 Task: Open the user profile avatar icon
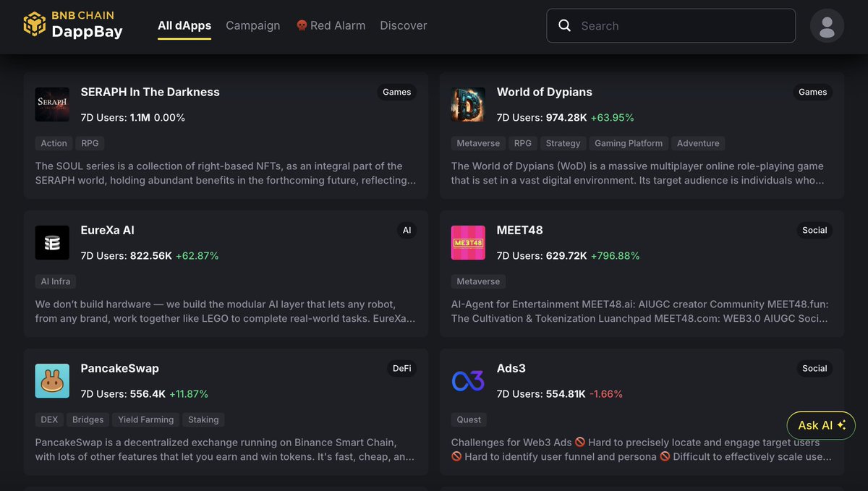pos(827,26)
